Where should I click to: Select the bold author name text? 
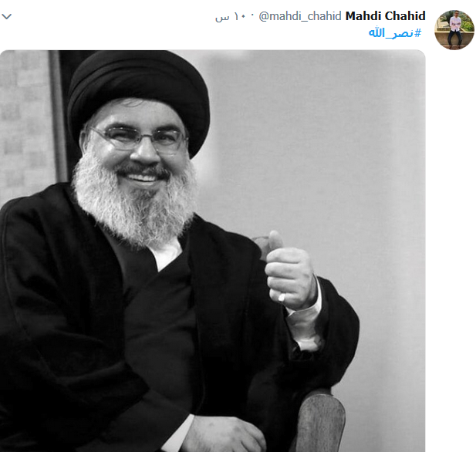click(x=386, y=15)
